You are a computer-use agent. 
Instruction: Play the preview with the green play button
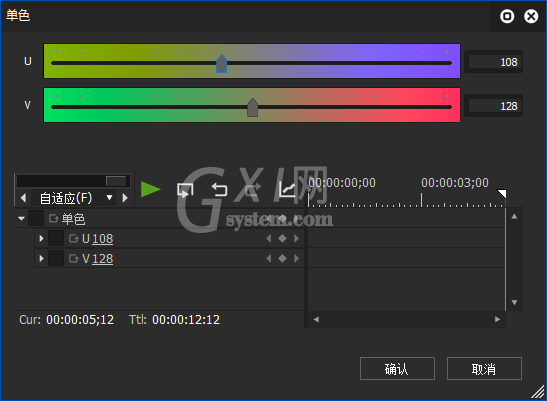[151, 190]
